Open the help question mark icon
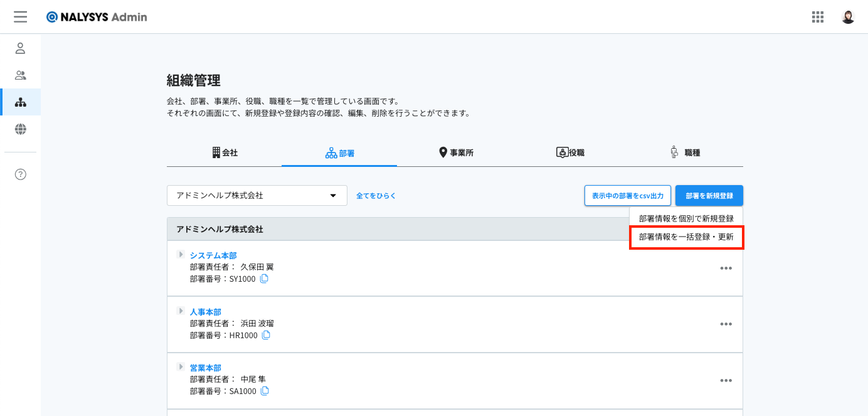Image resolution: width=868 pixels, height=416 pixels. tap(21, 174)
